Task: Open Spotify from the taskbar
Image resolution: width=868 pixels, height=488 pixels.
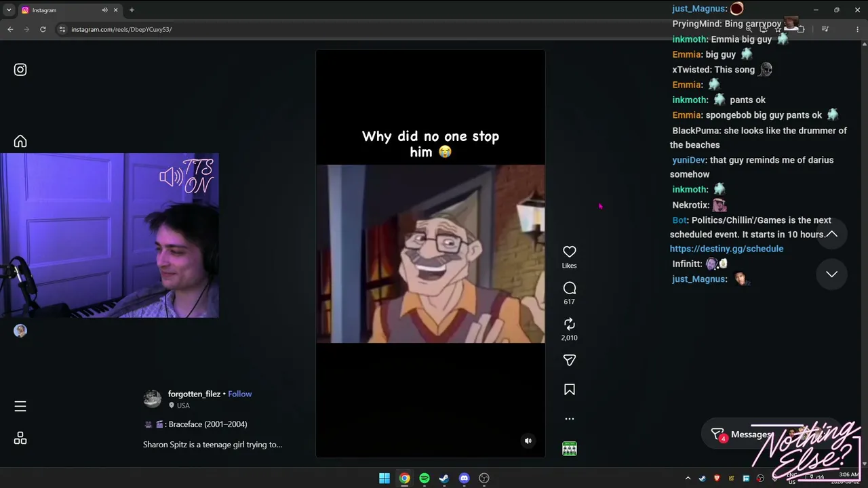Action: 425,479
